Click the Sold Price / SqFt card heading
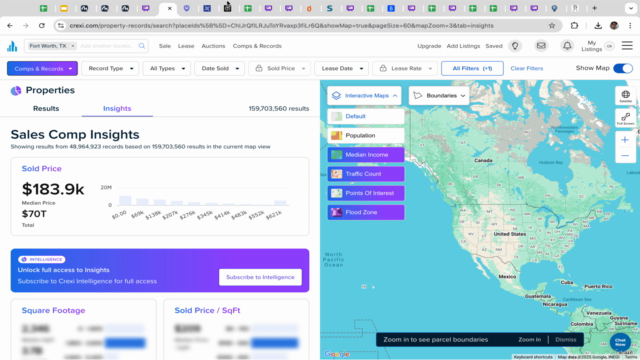The height and width of the screenshot is (360, 640). [207, 311]
